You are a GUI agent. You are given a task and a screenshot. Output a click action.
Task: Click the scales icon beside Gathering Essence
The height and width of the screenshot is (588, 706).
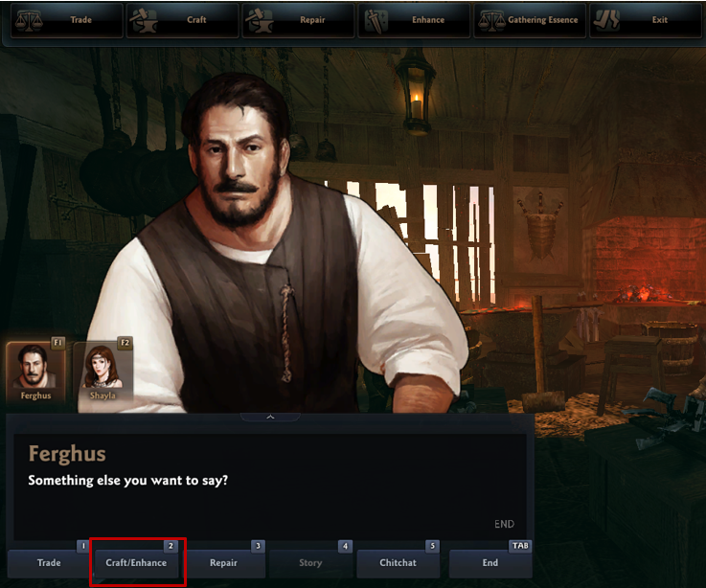tap(491, 20)
